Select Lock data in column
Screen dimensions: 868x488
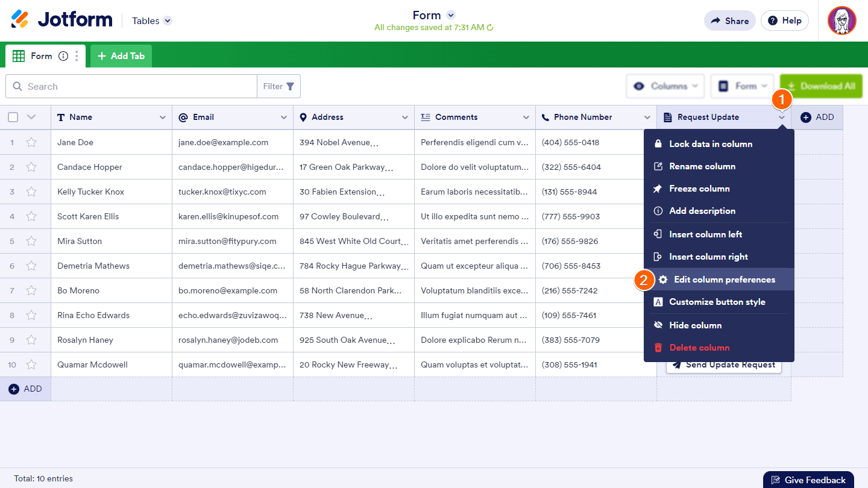point(719,144)
